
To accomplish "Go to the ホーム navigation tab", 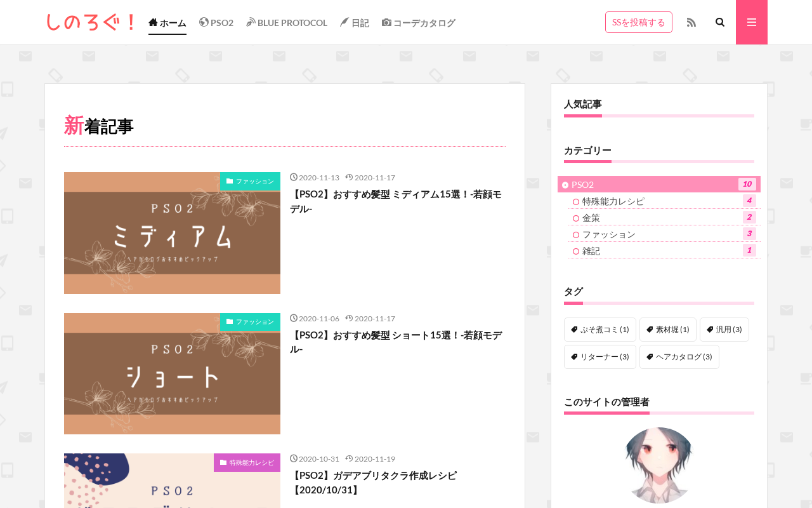I will pos(167,23).
